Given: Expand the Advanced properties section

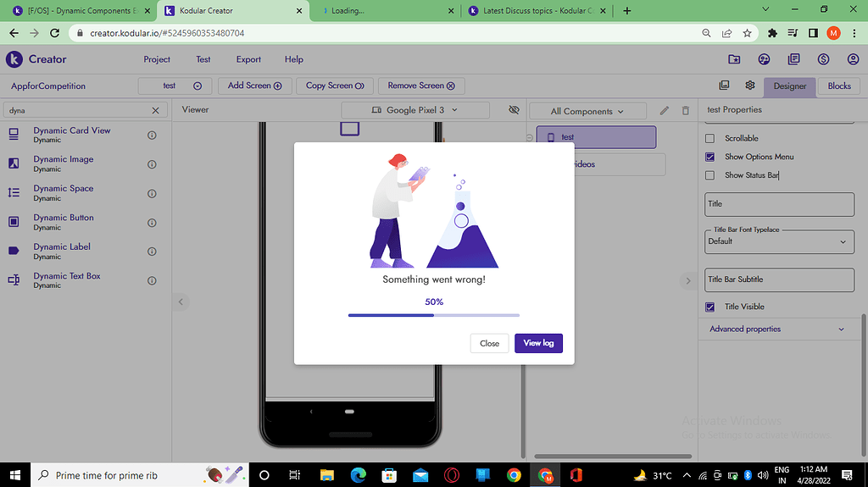Looking at the screenshot, I should [x=776, y=329].
